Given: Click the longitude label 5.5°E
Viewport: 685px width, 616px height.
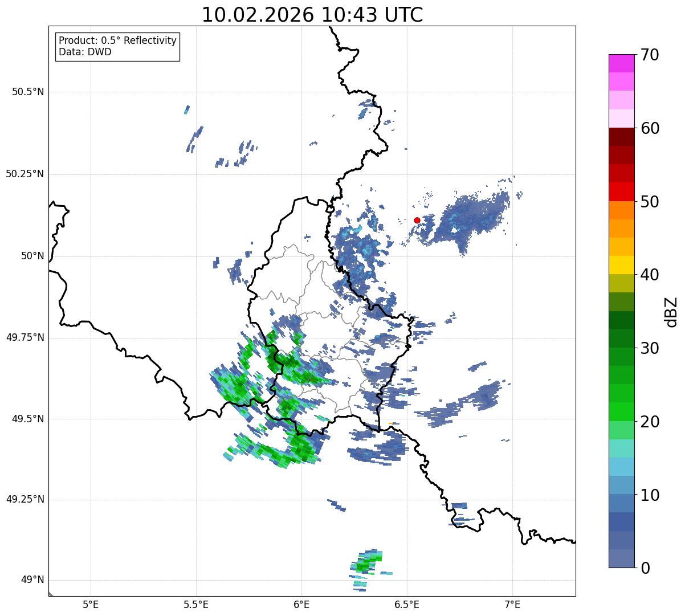Looking at the screenshot, I should point(196,605).
